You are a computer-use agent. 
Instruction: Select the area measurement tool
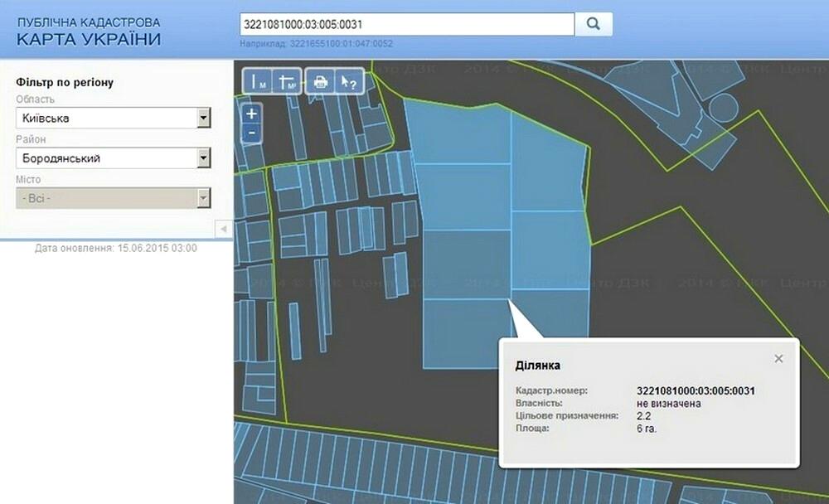(x=287, y=81)
